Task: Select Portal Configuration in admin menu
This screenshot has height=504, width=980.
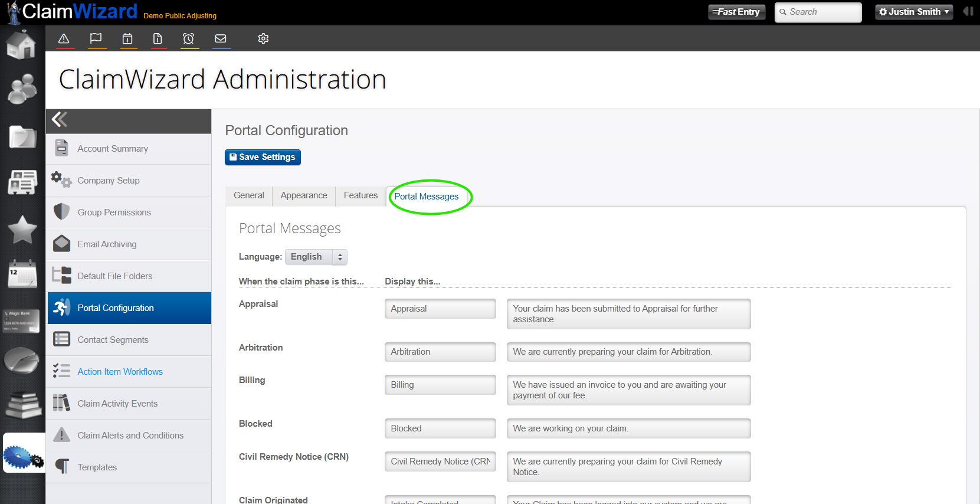Action: click(x=129, y=308)
